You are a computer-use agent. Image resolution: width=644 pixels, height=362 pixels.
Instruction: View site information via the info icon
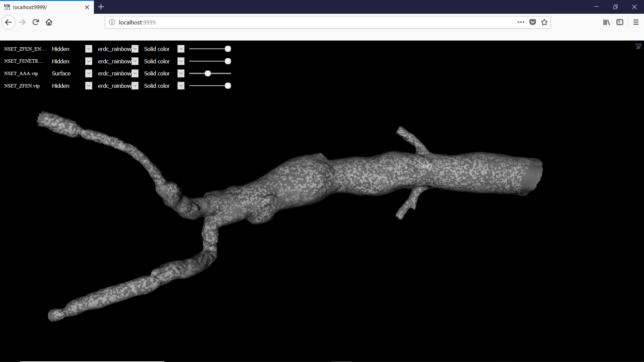point(112,22)
